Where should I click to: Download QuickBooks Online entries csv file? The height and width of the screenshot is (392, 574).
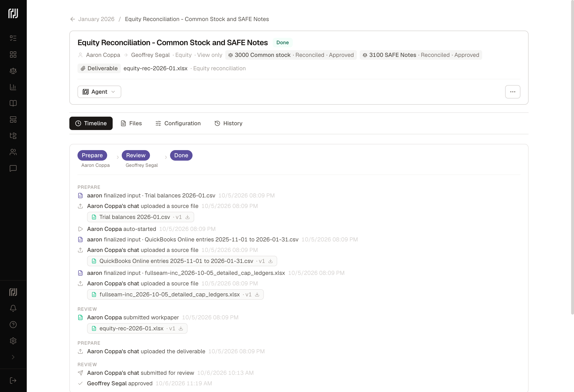pyautogui.click(x=270, y=261)
